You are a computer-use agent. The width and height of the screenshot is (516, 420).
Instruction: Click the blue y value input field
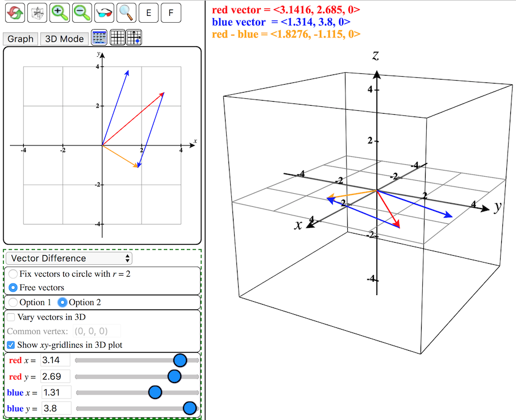click(x=56, y=408)
